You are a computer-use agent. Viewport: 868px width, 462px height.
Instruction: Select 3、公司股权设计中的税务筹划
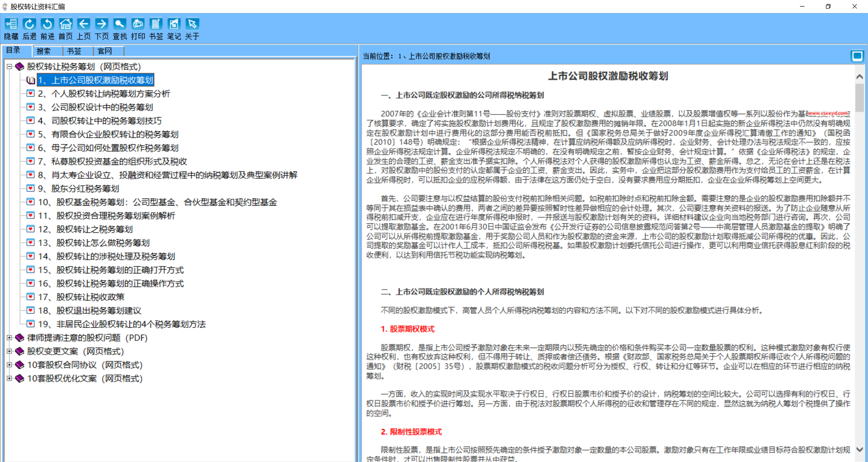pos(95,107)
